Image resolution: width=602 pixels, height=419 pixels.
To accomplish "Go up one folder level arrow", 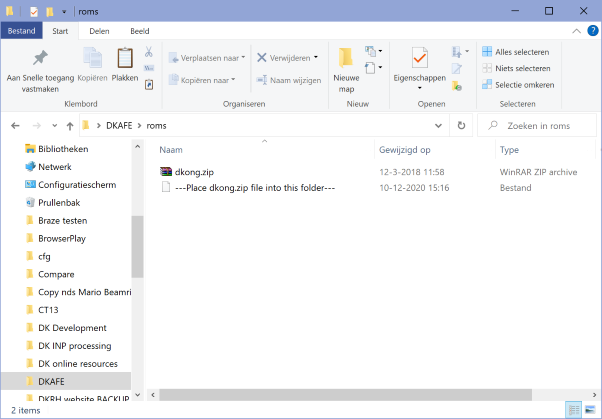I will [70, 126].
